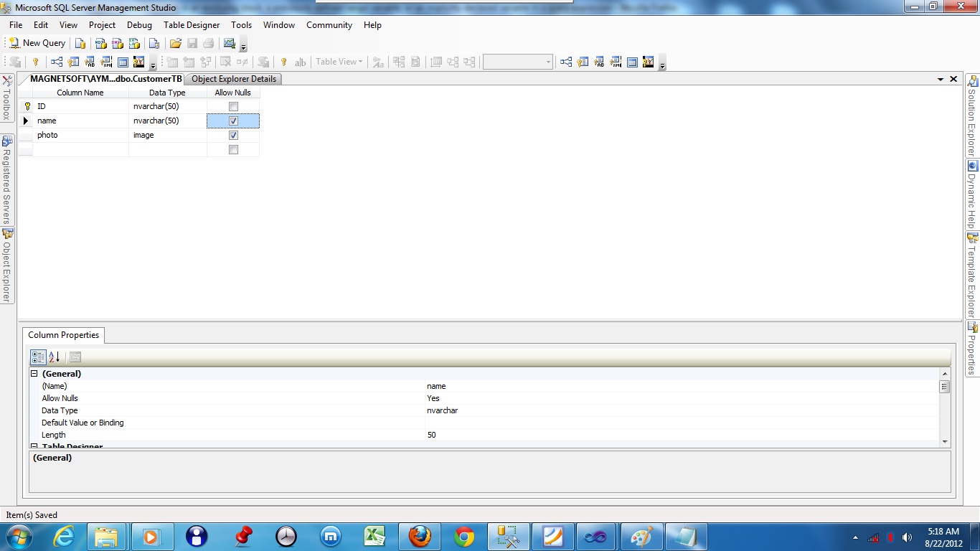The image size is (980, 551).
Task: Switch to Alphabetical sorting in Column Properties
Action: pyautogui.click(x=55, y=357)
